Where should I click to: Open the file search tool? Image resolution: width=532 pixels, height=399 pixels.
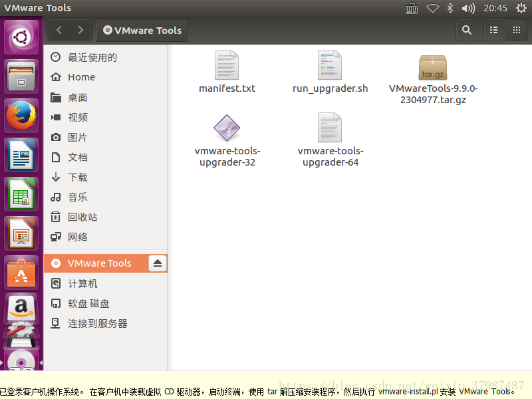467,30
